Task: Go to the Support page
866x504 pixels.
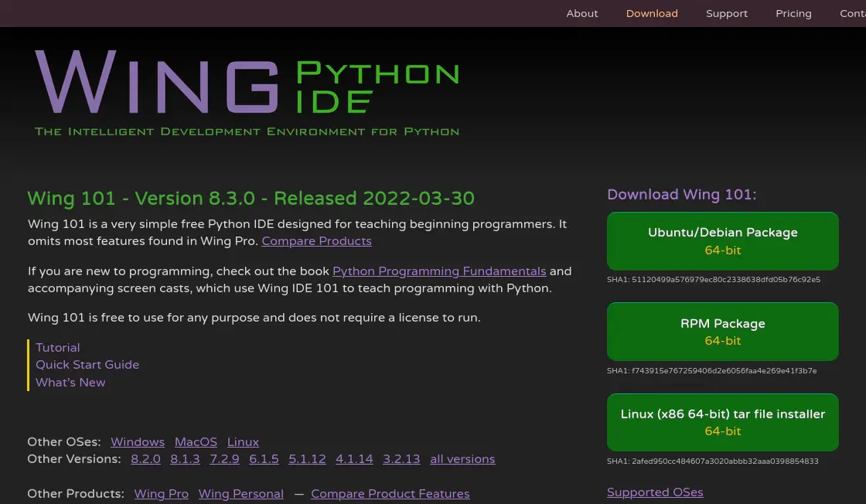Action: tap(726, 13)
